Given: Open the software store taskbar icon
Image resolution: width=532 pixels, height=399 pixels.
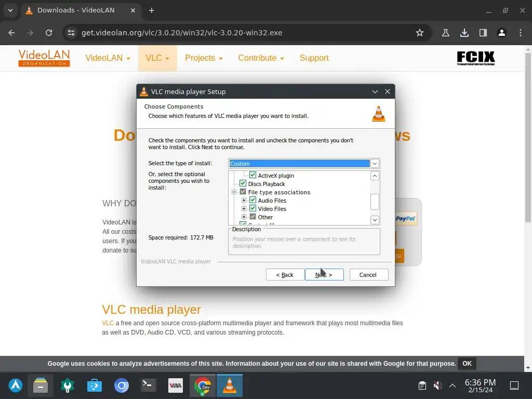Looking at the screenshot, I should coord(95,385).
